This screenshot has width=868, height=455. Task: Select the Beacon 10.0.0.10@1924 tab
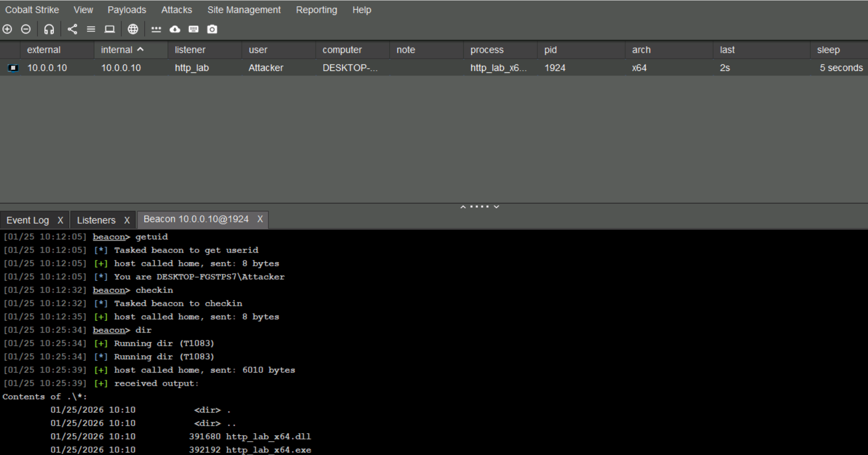(x=196, y=220)
